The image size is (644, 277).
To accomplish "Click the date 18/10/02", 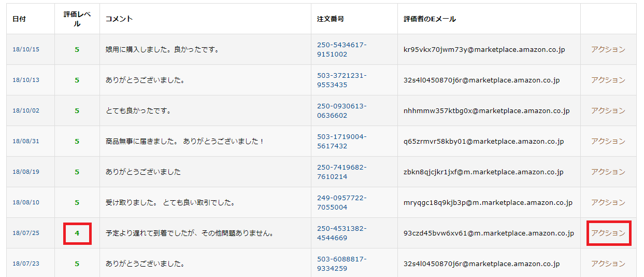I will [x=26, y=110].
